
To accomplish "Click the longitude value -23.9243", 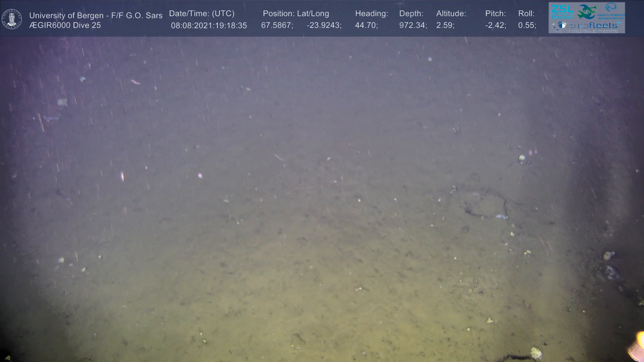I will (324, 25).
